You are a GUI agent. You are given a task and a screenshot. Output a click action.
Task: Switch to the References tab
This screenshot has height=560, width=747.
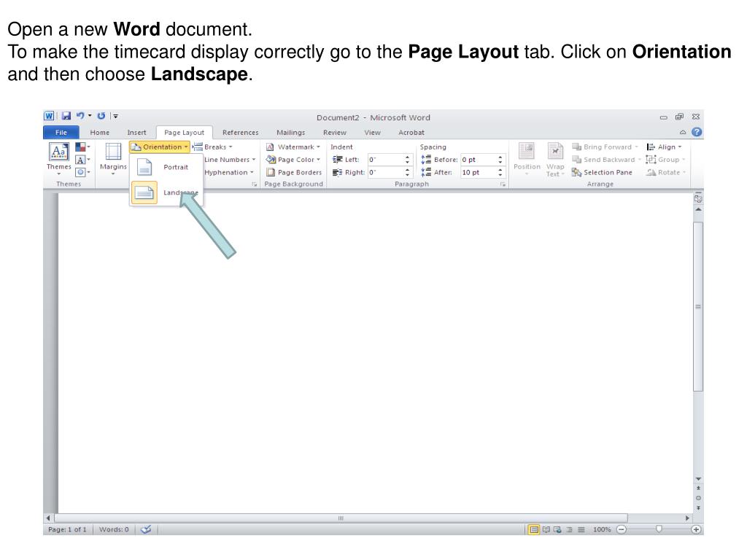click(240, 133)
